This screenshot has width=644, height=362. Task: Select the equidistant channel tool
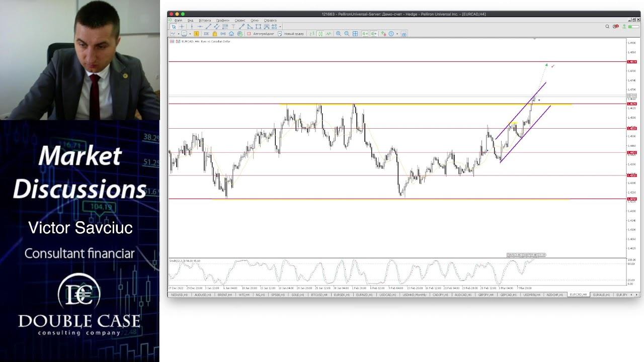(x=216, y=27)
